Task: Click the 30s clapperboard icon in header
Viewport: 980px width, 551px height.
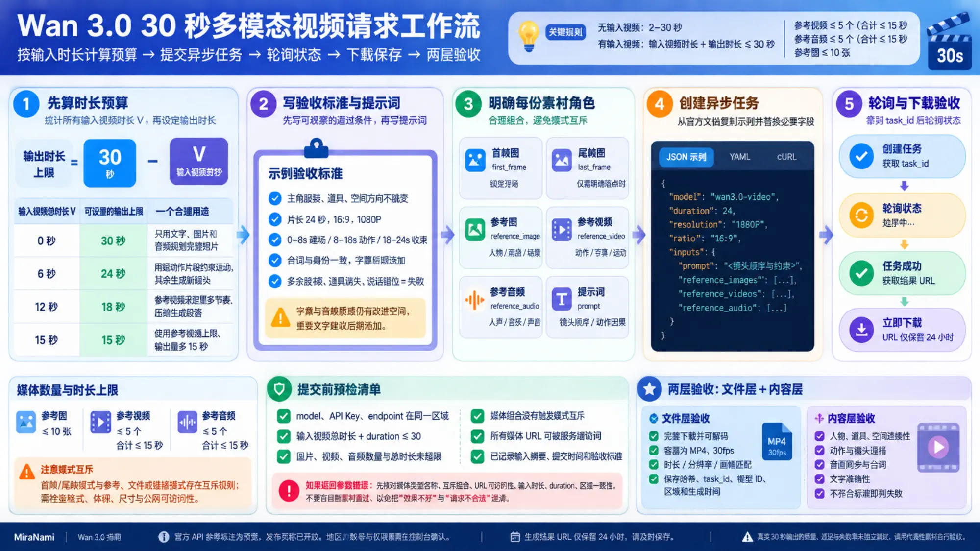Action: (x=950, y=42)
